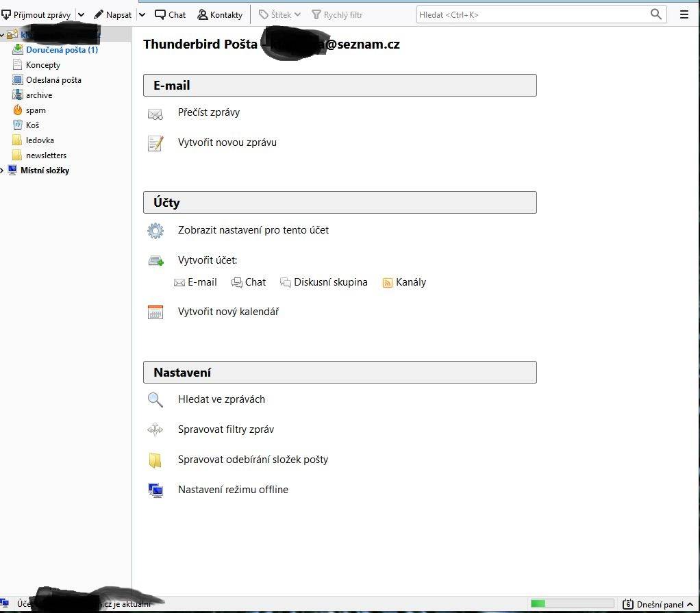Click the new calendar icon
This screenshot has height=613, width=700.
[155, 312]
